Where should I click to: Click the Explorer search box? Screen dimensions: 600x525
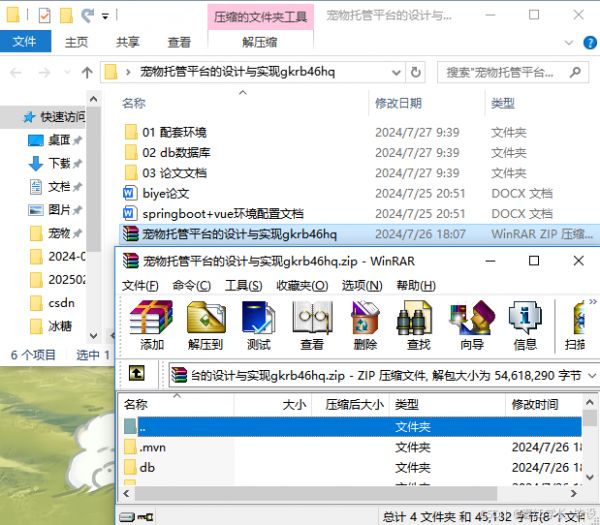point(513,72)
